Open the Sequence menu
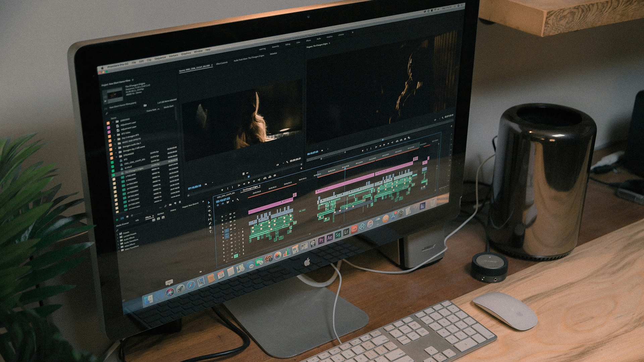 click(x=160, y=58)
